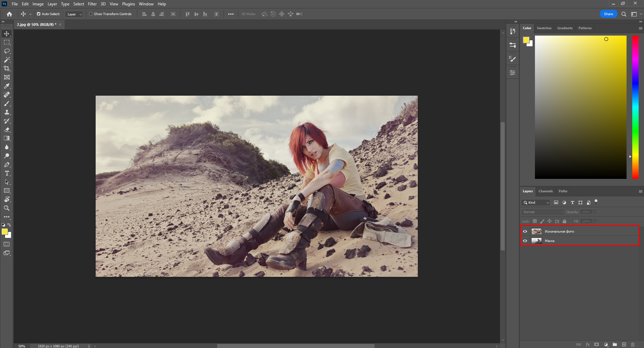Select the Gradient tool
Screen dimensions: 644x348
[7, 138]
